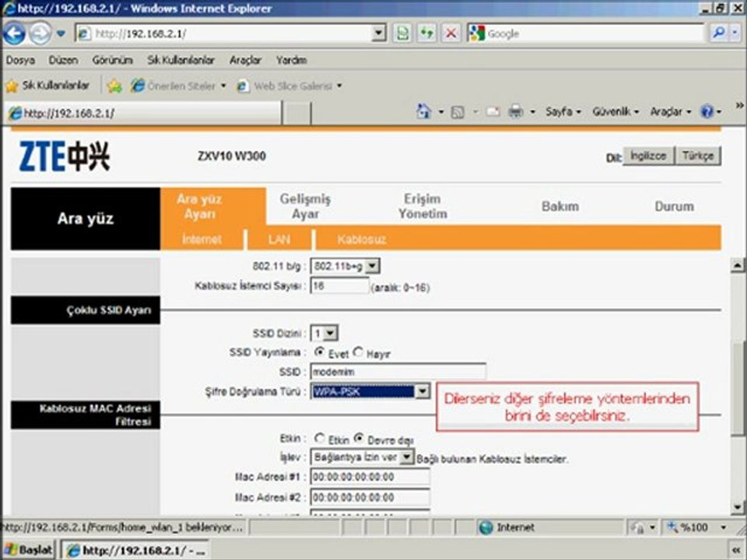Select the http://192.168.2.1/ browser tab
Viewport: 747px width, 560px height.
click(x=143, y=114)
